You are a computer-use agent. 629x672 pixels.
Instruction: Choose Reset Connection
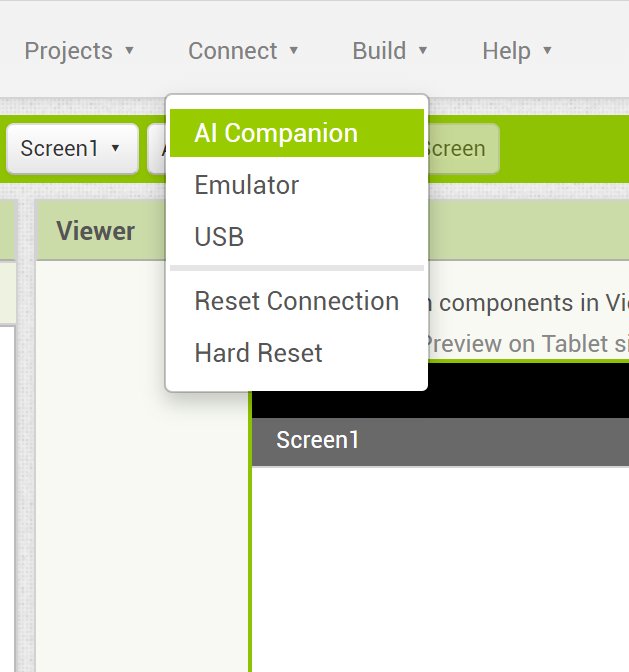coord(297,301)
